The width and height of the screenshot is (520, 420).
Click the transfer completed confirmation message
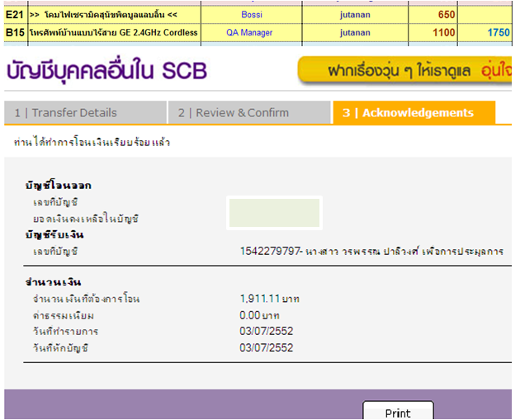92,142
